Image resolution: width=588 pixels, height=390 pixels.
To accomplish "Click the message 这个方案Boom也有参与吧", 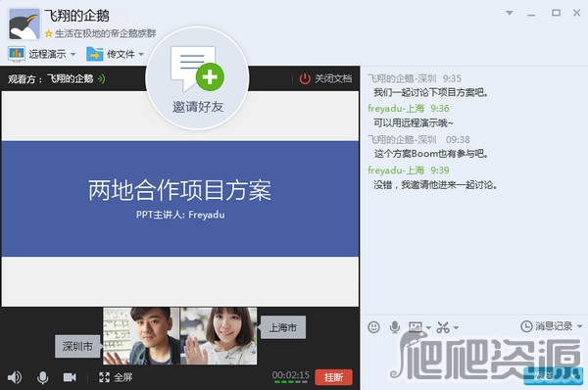I will click(x=430, y=154).
